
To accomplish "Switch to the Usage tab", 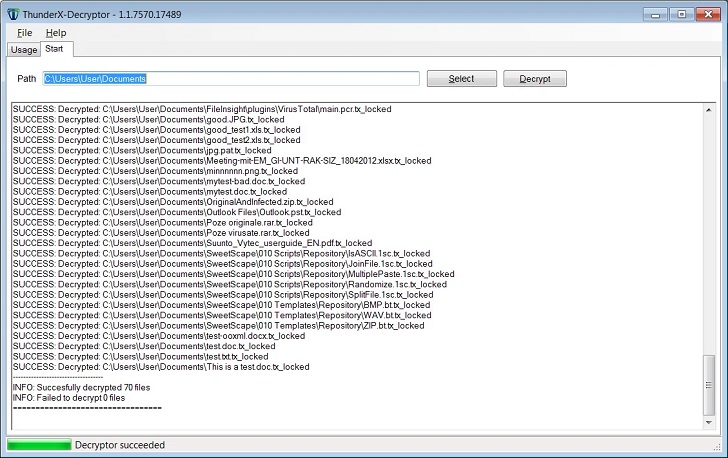I will 24,50.
